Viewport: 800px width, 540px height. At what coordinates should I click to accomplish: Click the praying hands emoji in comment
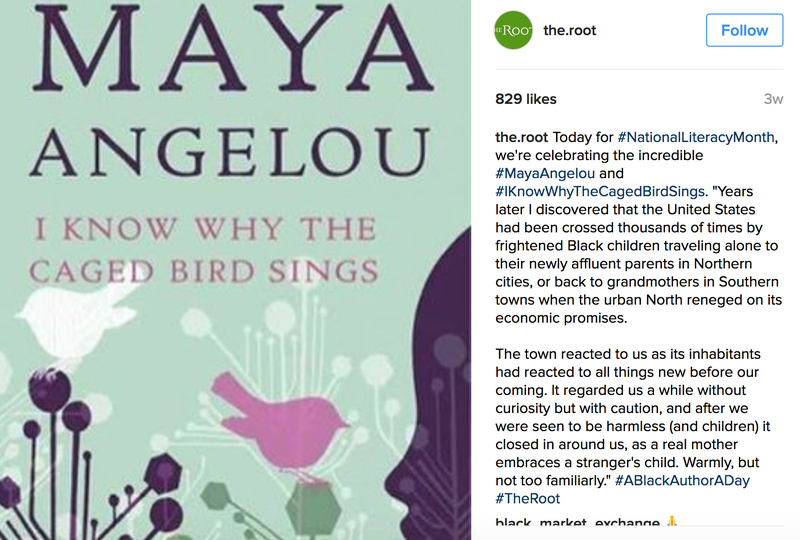672,522
